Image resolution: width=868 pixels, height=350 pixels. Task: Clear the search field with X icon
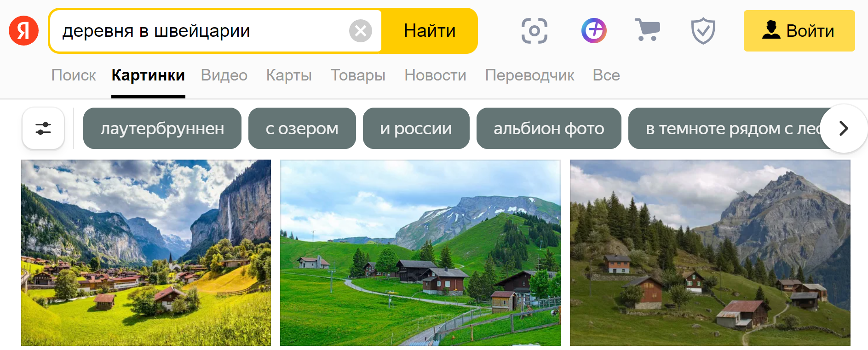361,31
